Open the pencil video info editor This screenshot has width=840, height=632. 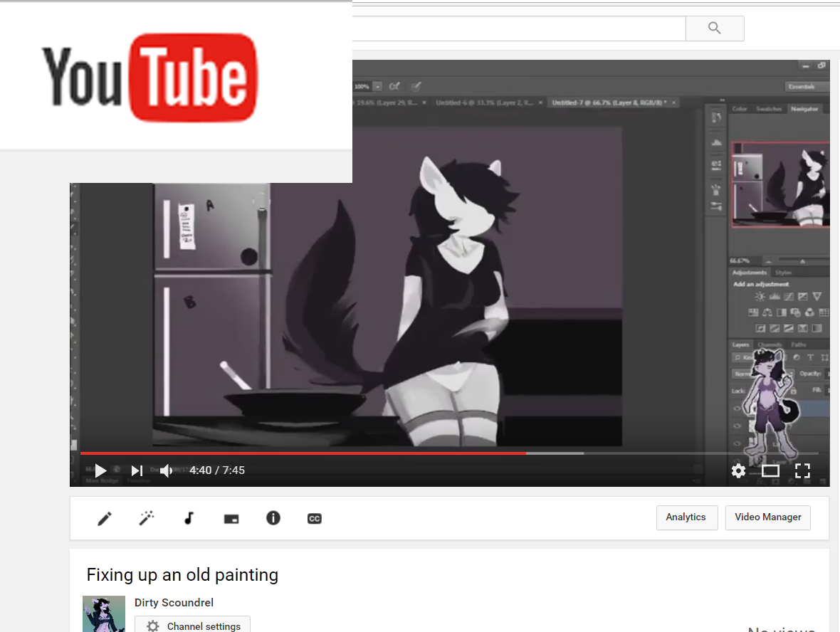click(x=105, y=518)
